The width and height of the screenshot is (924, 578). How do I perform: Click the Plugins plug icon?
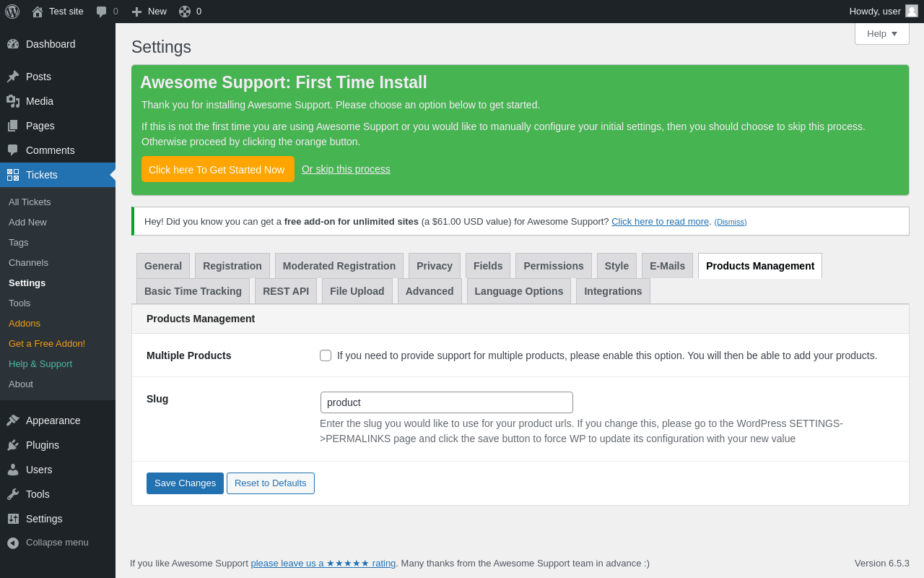[x=13, y=445]
